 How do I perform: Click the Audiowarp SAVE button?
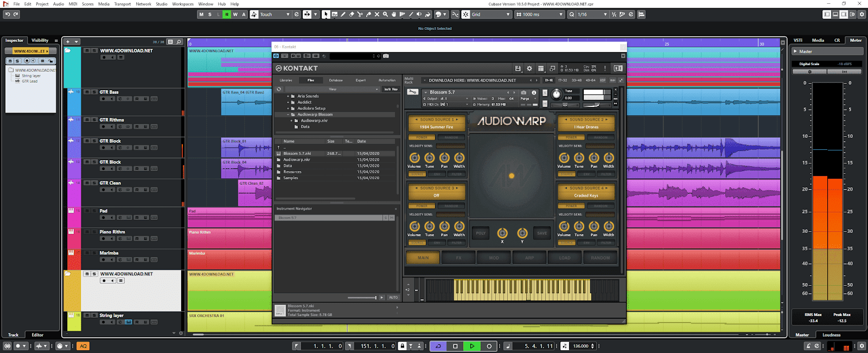click(542, 233)
